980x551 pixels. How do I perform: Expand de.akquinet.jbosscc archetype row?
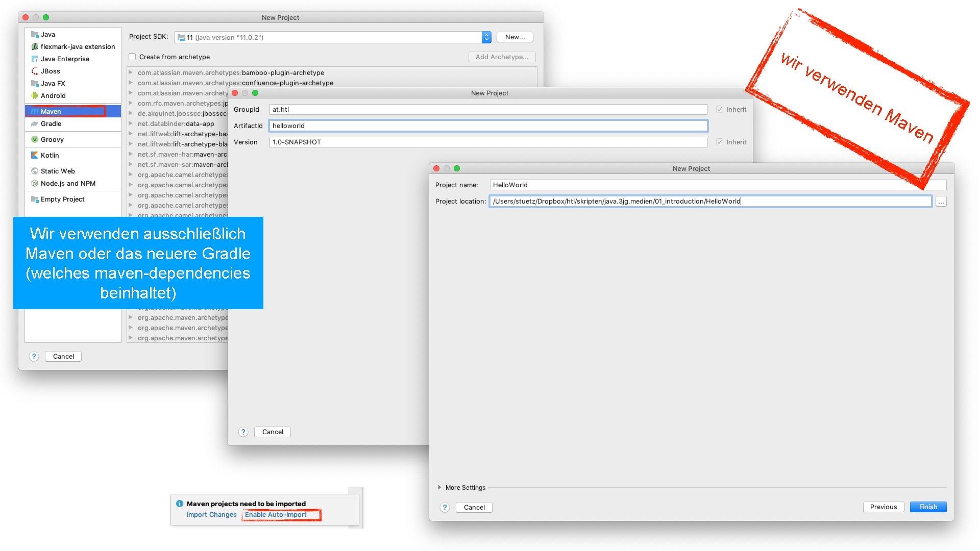[x=131, y=113]
